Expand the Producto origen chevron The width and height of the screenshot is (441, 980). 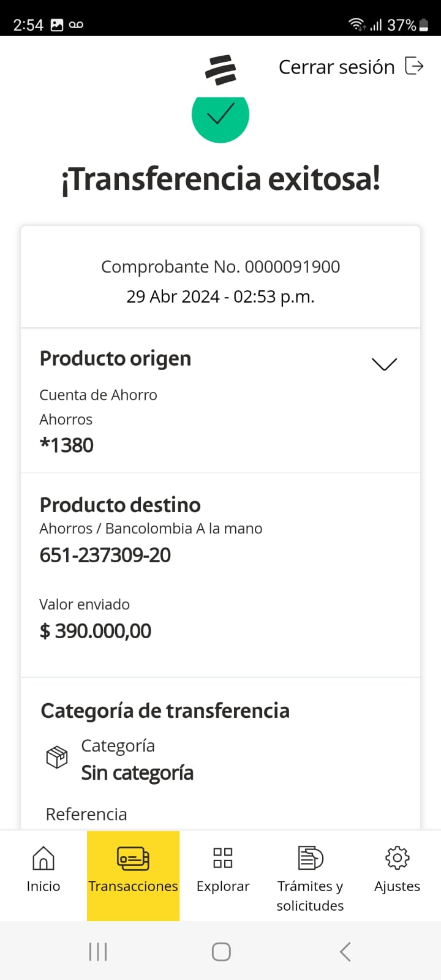click(x=384, y=364)
